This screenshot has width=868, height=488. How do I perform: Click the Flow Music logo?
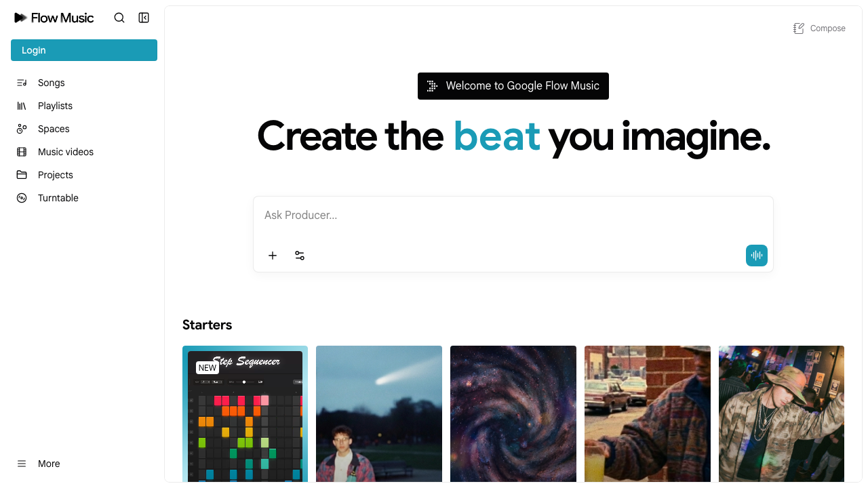(54, 18)
